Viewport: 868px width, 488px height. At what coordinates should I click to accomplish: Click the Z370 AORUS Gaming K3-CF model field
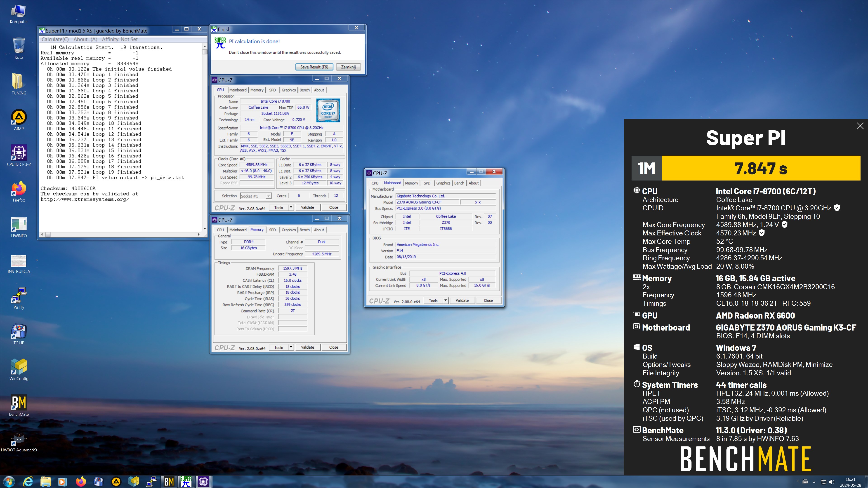pos(427,202)
